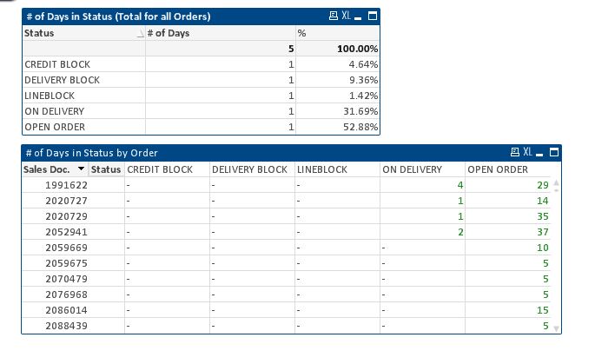
Task: Print the Days in Status by Order table
Action: click(514, 153)
